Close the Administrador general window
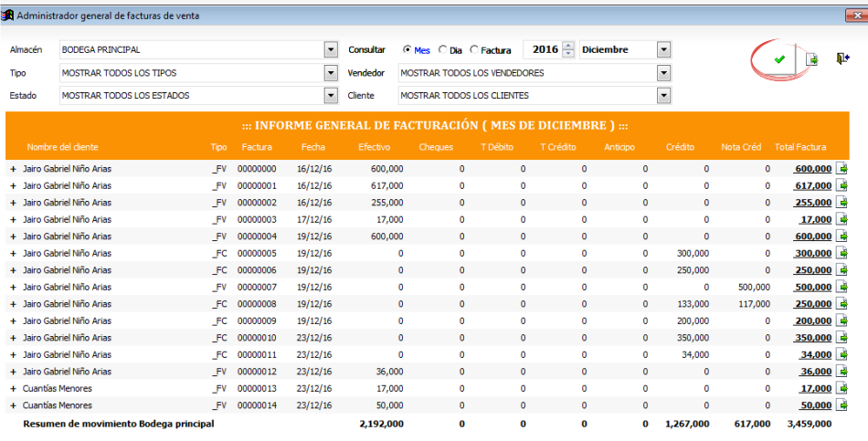Screen dimensions: 868x441 (857, 16)
